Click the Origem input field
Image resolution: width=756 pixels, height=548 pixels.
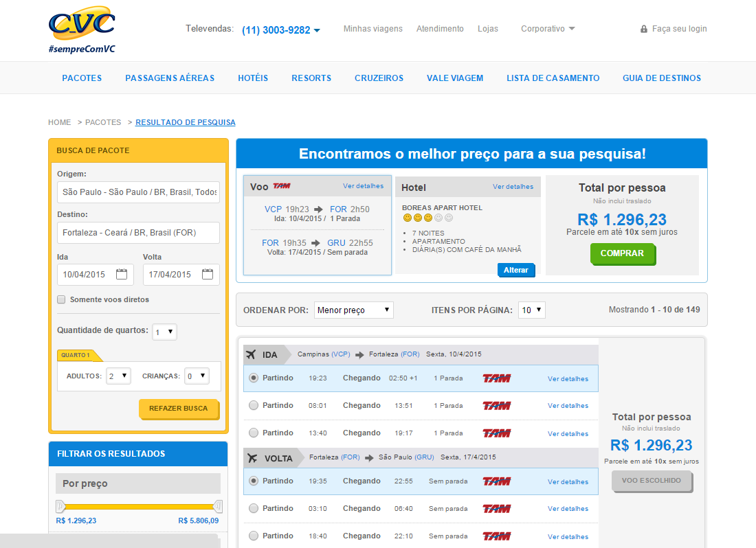pyautogui.click(x=138, y=192)
